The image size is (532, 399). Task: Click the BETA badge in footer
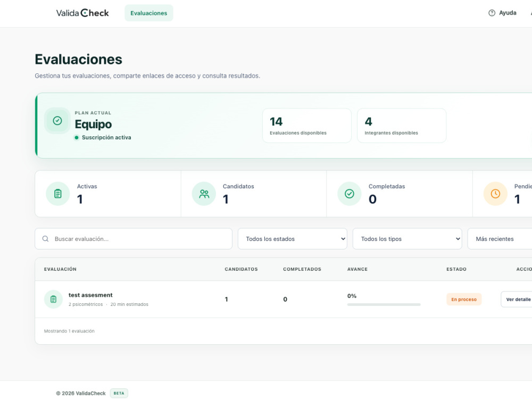coord(119,393)
